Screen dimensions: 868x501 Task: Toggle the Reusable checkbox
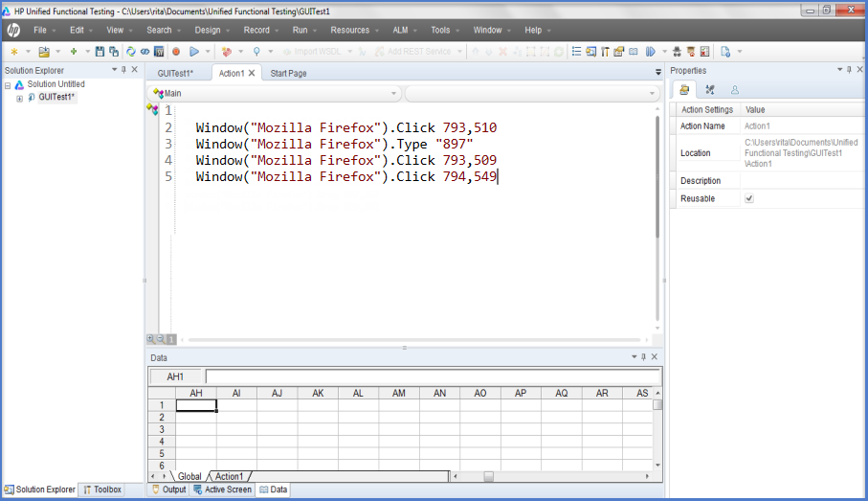(749, 198)
